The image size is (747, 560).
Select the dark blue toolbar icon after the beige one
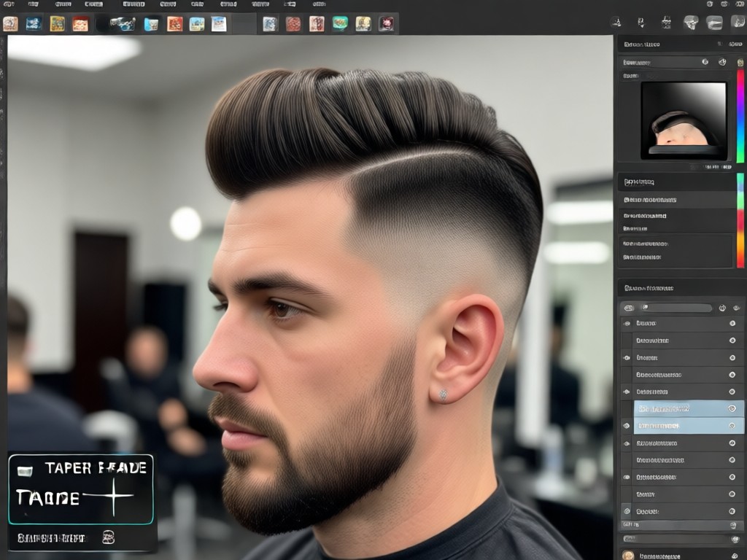(x=34, y=24)
